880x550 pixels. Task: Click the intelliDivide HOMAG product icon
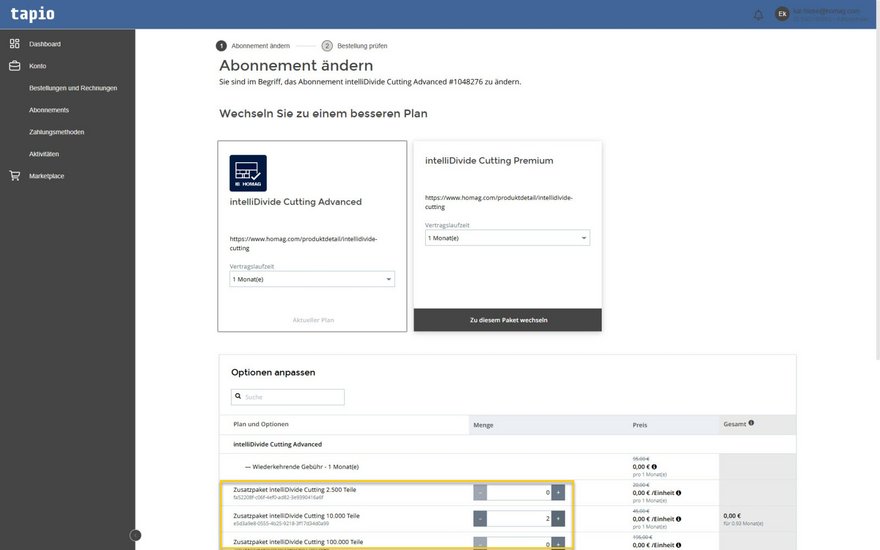[x=248, y=173]
